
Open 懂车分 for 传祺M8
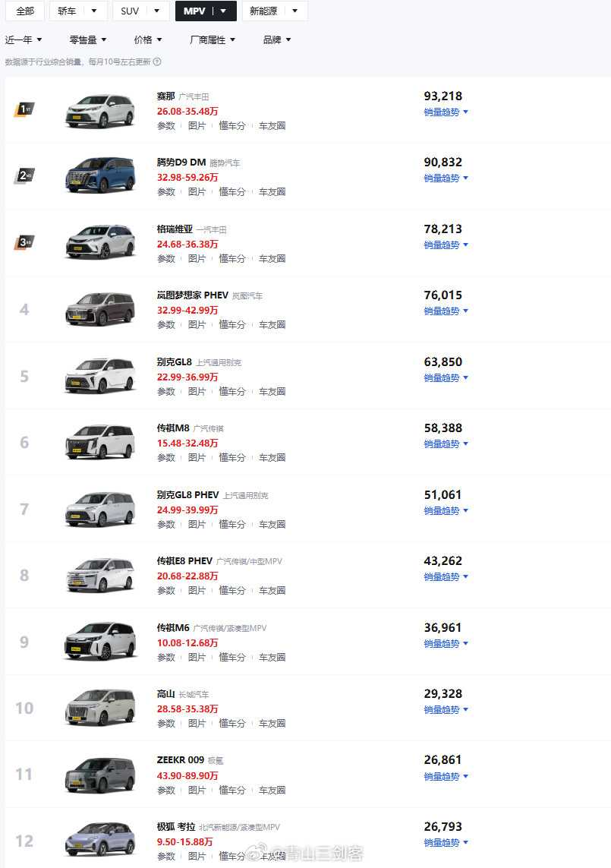tap(232, 458)
